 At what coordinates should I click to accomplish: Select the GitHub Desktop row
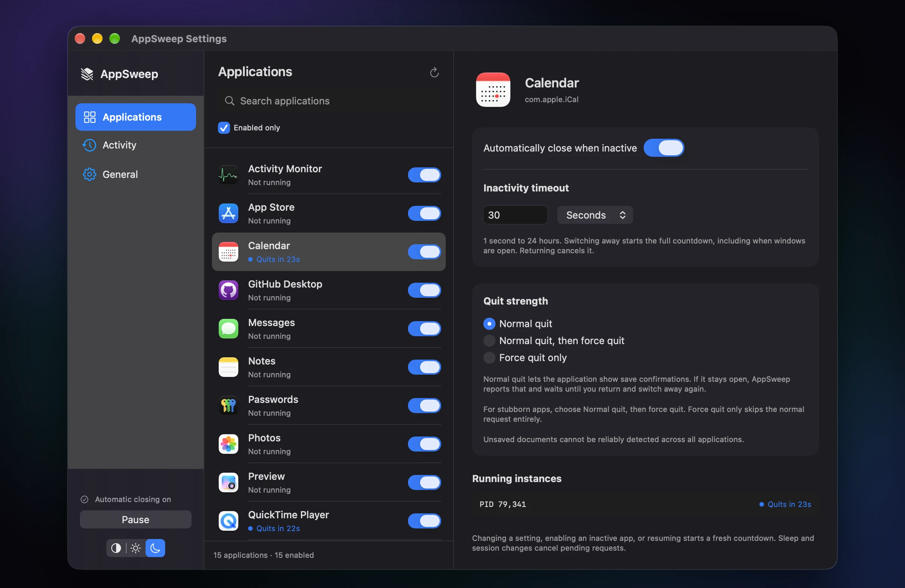[x=328, y=290]
